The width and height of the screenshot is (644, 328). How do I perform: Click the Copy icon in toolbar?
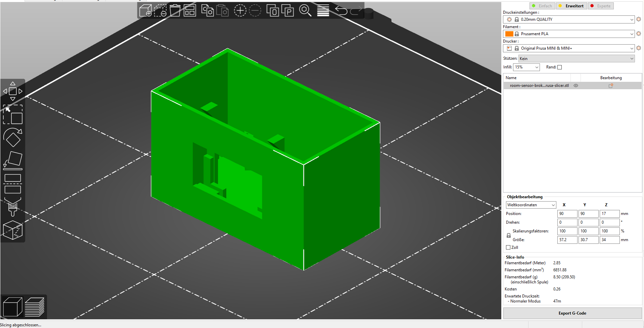tap(208, 11)
